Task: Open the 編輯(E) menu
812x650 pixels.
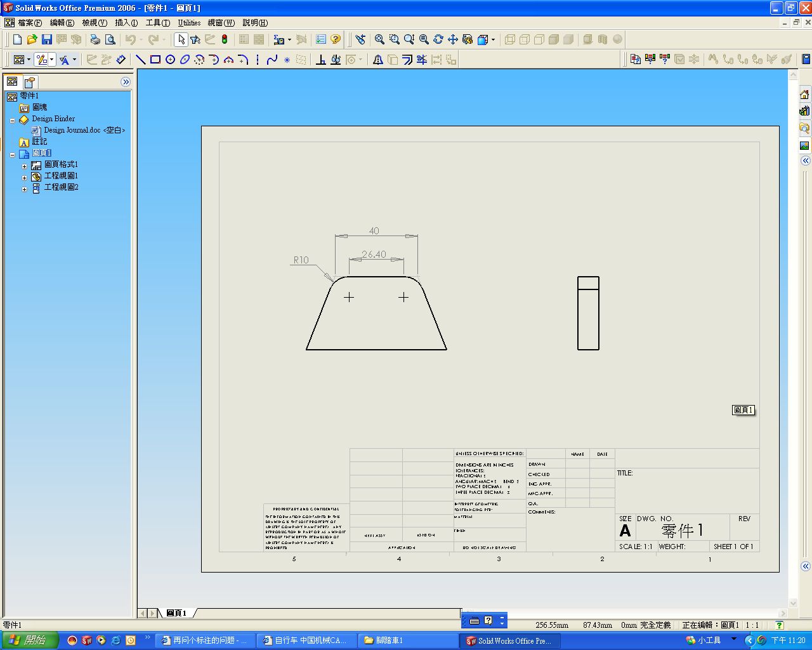Action: tap(62, 23)
